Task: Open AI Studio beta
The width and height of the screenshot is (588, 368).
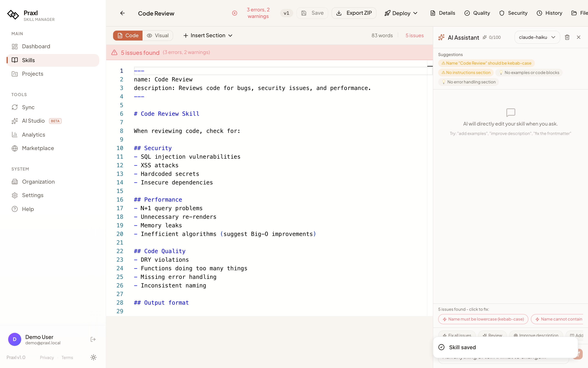Action: (x=53, y=121)
